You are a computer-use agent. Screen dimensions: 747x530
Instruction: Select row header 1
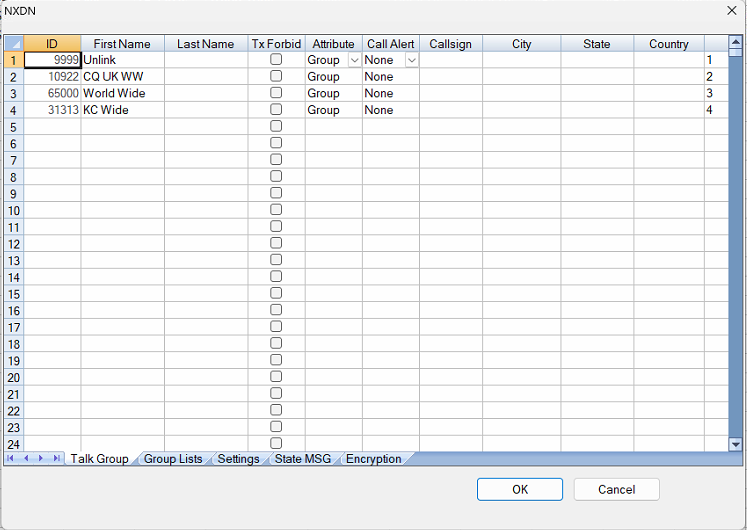click(x=14, y=60)
